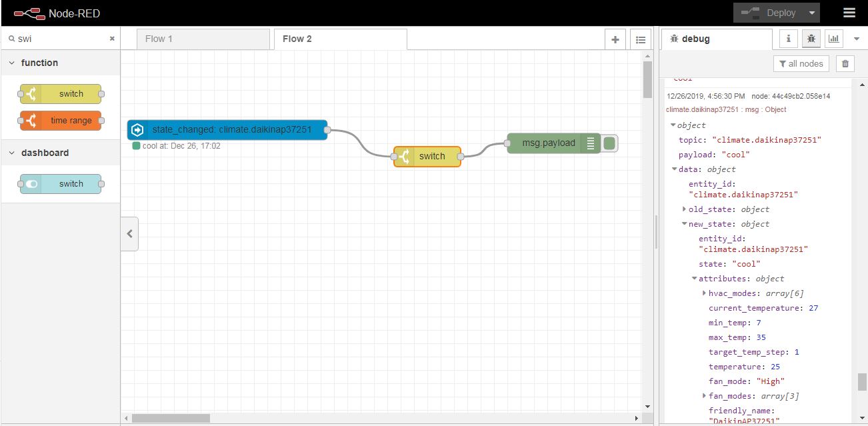Select the min_temp: 7 entry
Screen dimensions: 868x426
point(735,323)
